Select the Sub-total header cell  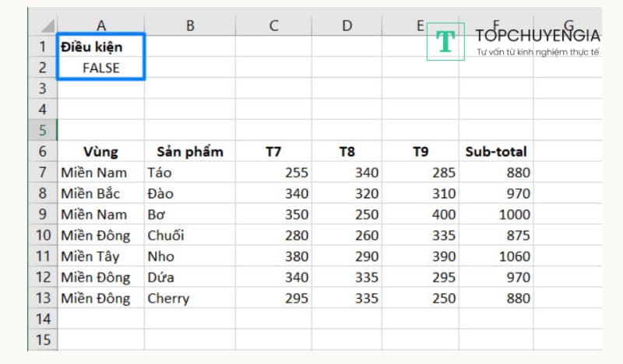coord(495,152)
